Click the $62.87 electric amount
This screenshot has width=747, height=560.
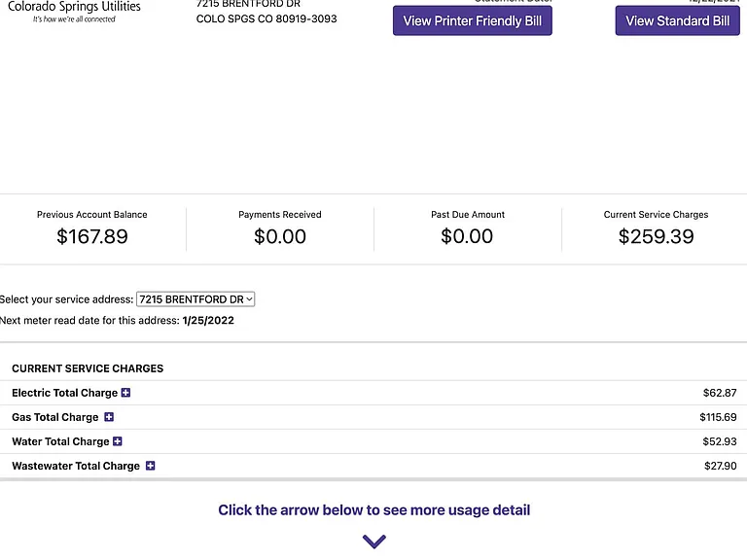tap(720, 393)
